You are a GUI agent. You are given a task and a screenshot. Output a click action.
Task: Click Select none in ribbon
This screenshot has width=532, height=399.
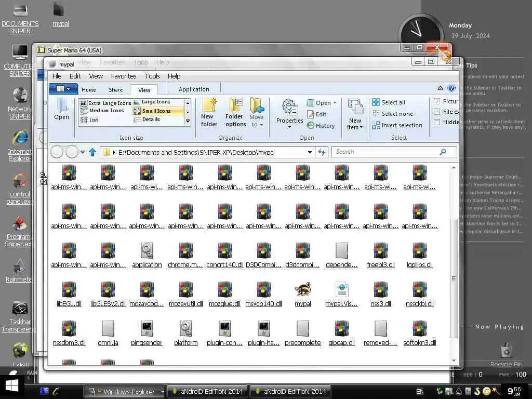click(393, 114)
